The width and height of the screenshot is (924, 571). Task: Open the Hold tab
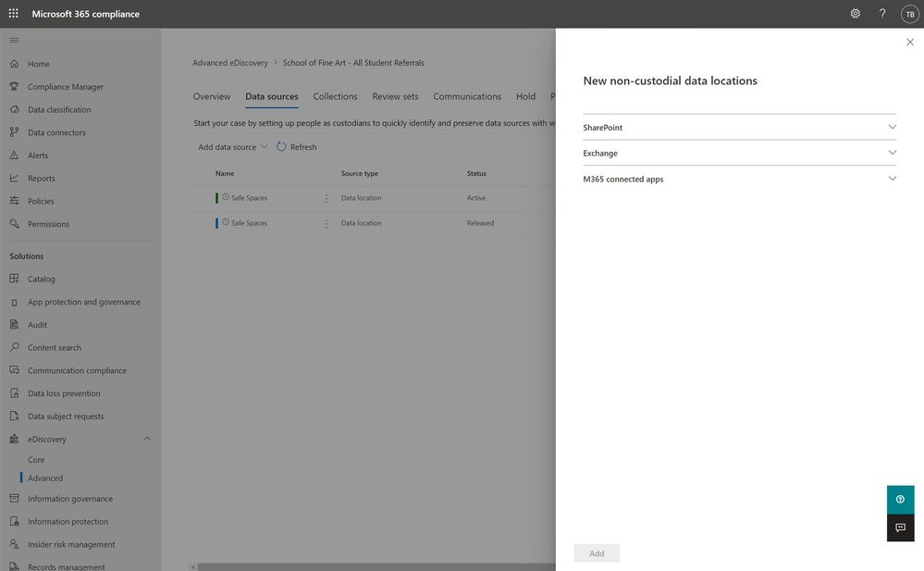coord(525,96)
